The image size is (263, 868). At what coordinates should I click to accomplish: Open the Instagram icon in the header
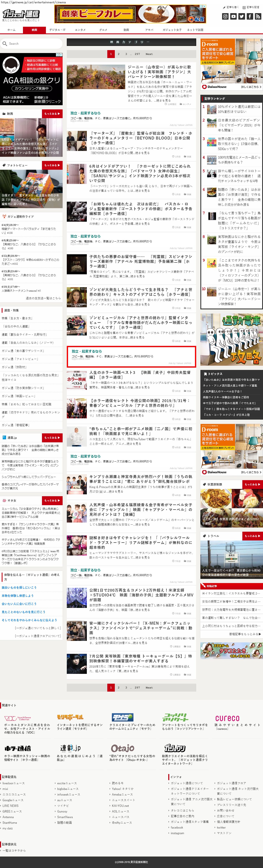225,16
